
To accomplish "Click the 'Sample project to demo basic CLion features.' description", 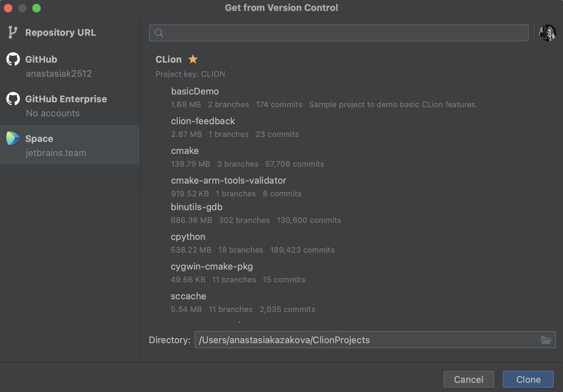I will 393,104.
